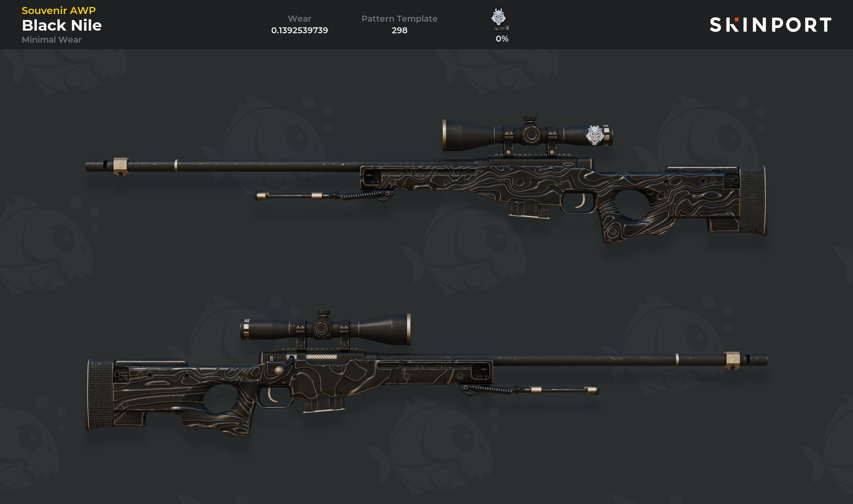Screen dimensions: 853x504
Task: Click the 0% sticker wear percentage
Action: point(502,39)
